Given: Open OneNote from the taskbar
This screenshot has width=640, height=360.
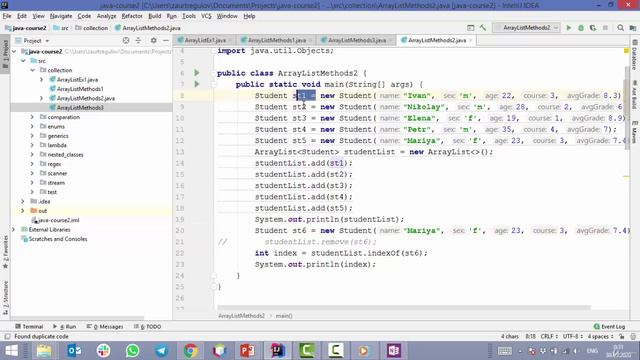Looking at the screenshot, I should tap(393, 351).
